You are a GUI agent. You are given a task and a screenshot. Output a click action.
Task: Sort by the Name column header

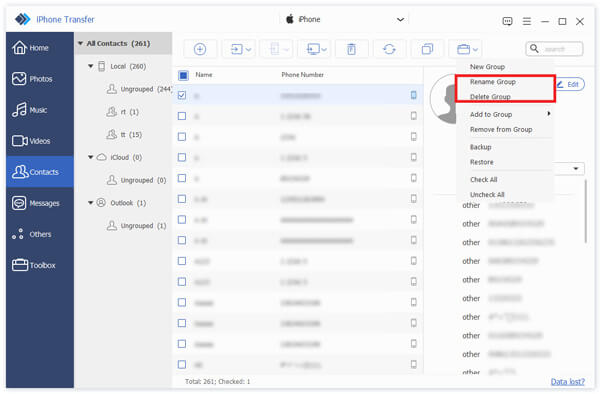[204, 75]
